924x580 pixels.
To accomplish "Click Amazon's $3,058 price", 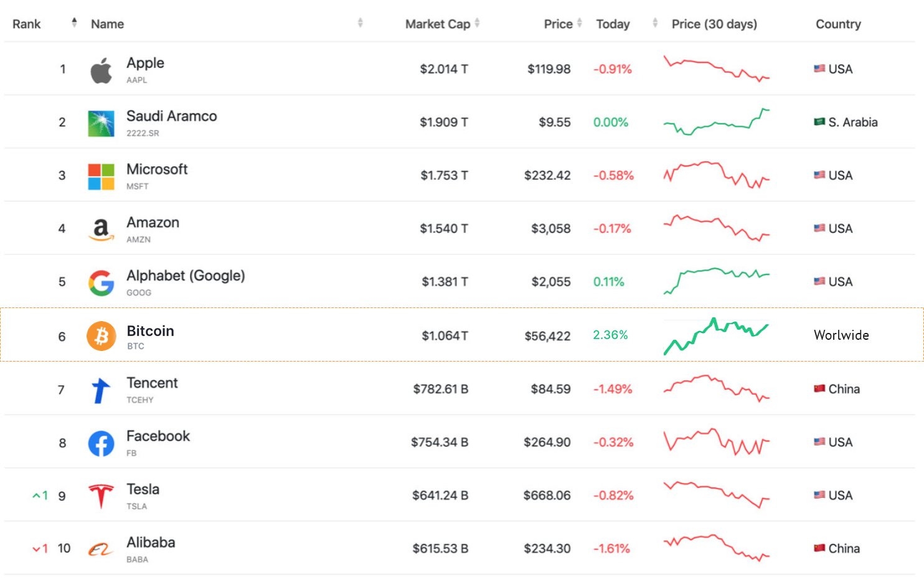I will 550,228.
